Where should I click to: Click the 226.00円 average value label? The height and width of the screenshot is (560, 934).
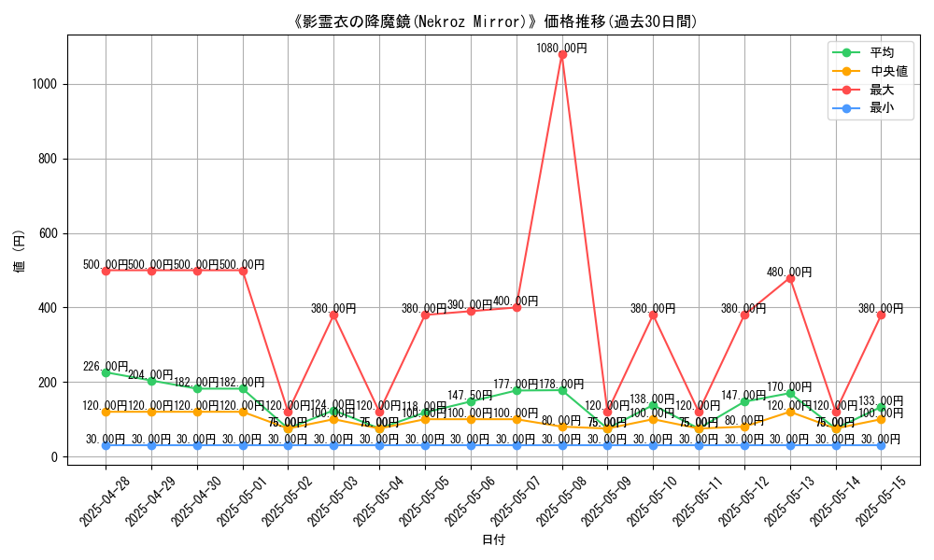[106, 367]
